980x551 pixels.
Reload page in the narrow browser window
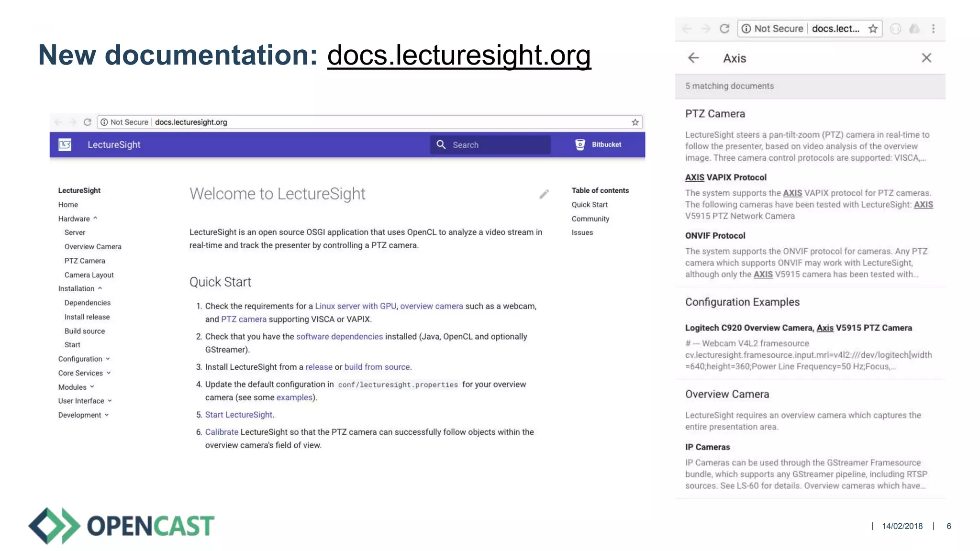point(724,29)
